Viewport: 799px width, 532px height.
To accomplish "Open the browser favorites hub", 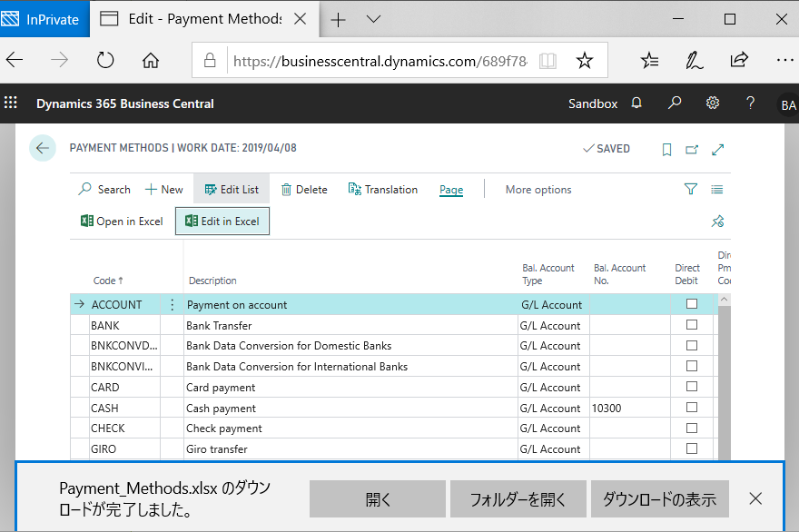I will (649, 60).
